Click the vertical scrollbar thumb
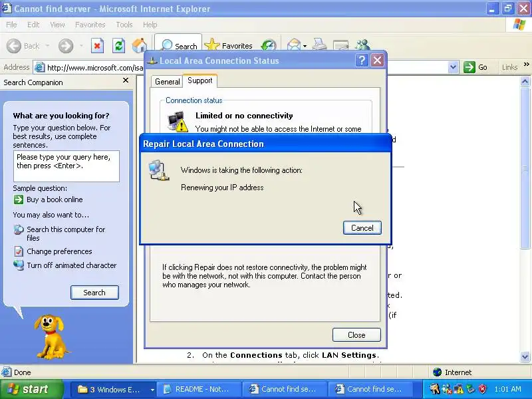 (525, 168)
